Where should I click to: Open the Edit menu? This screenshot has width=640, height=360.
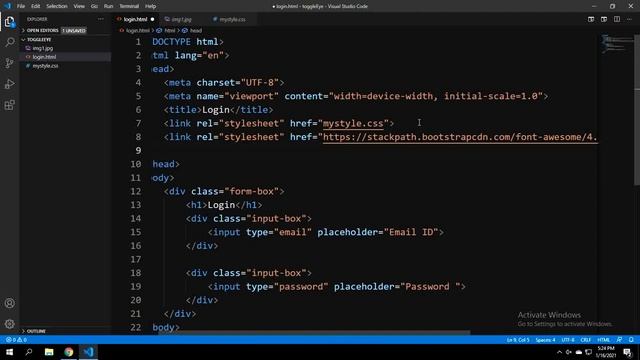(x=36, y=6)
